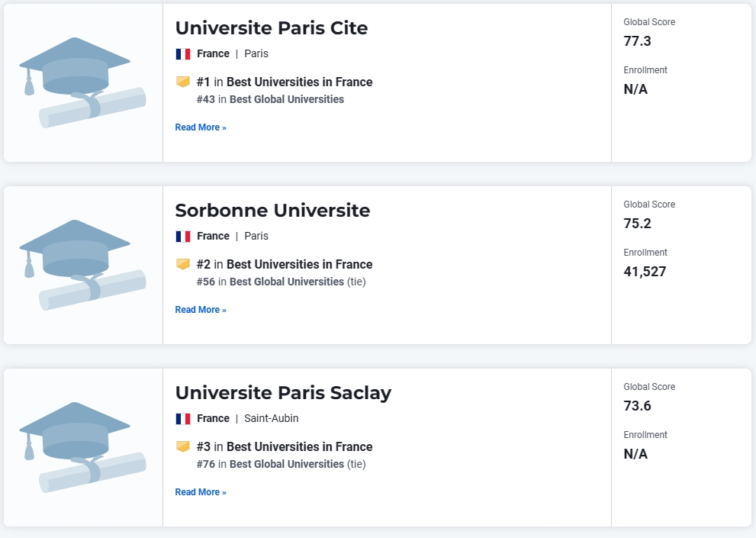Screen dimensions: 756x538
Task: Click the 41,527 enrollment figure
Action: pyautogui.click(x=645, y=272)
